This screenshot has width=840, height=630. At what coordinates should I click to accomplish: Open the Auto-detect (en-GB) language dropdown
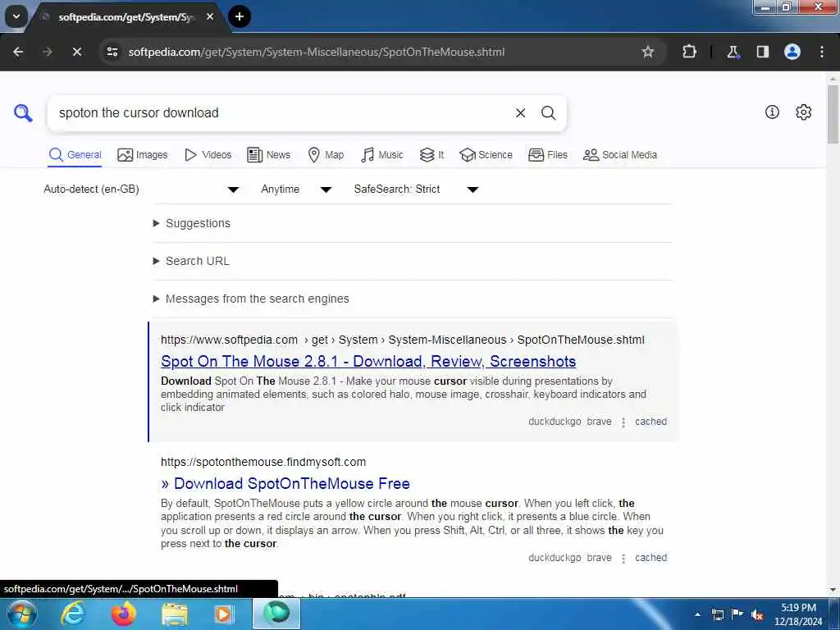pyautogui.click(x=141, y=189)
